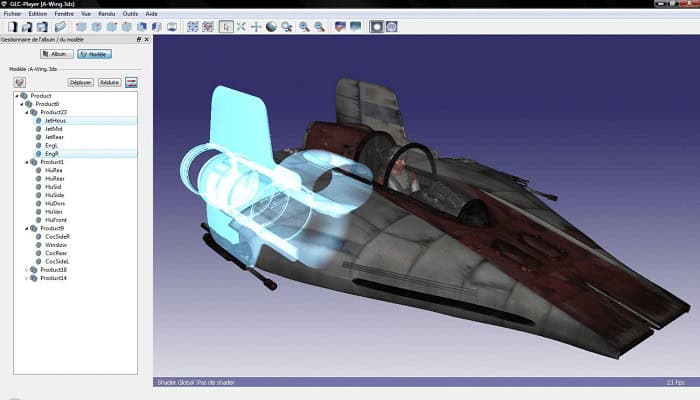Viewport: 700px width, 400px height.
Task: Collapse the Product0 node
Action: [22, 104]
